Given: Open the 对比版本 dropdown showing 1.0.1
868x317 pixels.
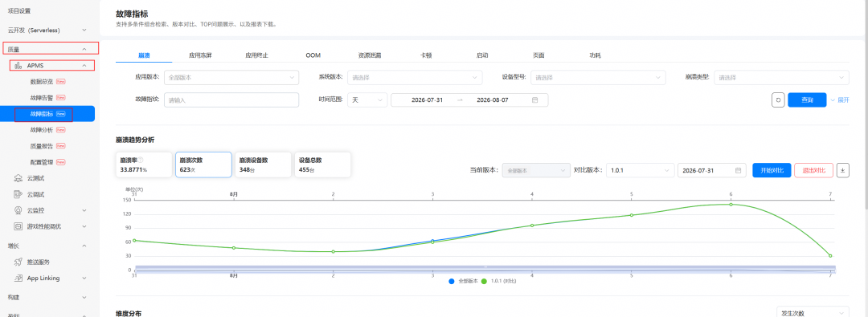Looking at the screenshot, I should click(x=641, y=170).
